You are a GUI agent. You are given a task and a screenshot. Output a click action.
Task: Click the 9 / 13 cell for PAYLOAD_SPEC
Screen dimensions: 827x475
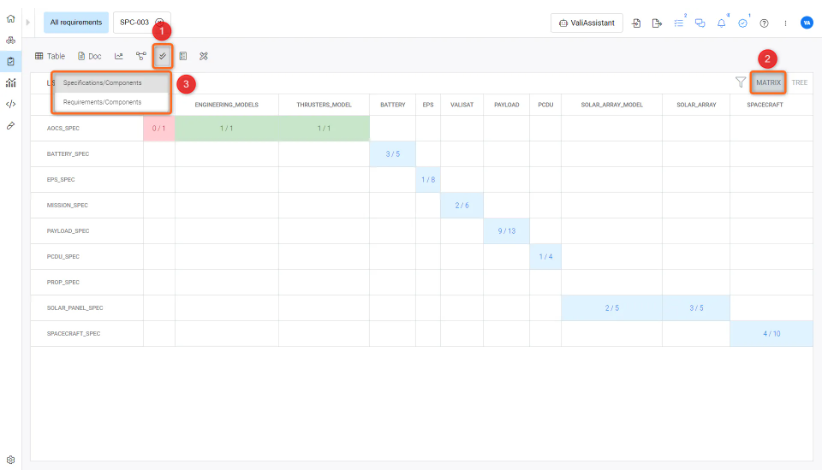pos(506,231)
